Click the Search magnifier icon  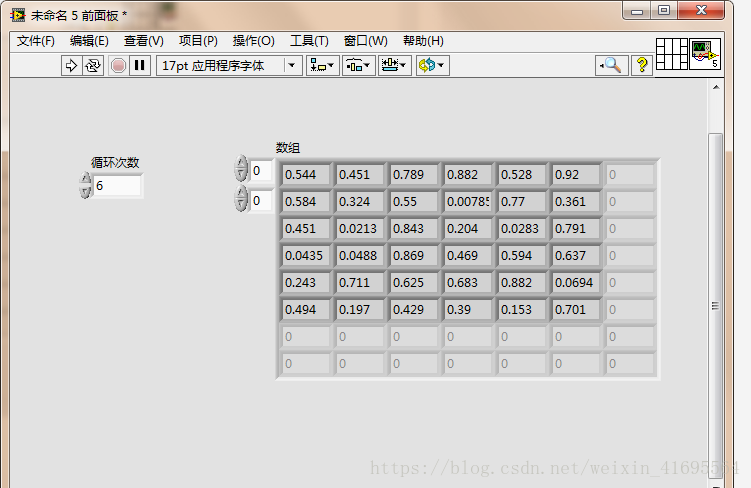pyautogui.click(x=612, y=65)
